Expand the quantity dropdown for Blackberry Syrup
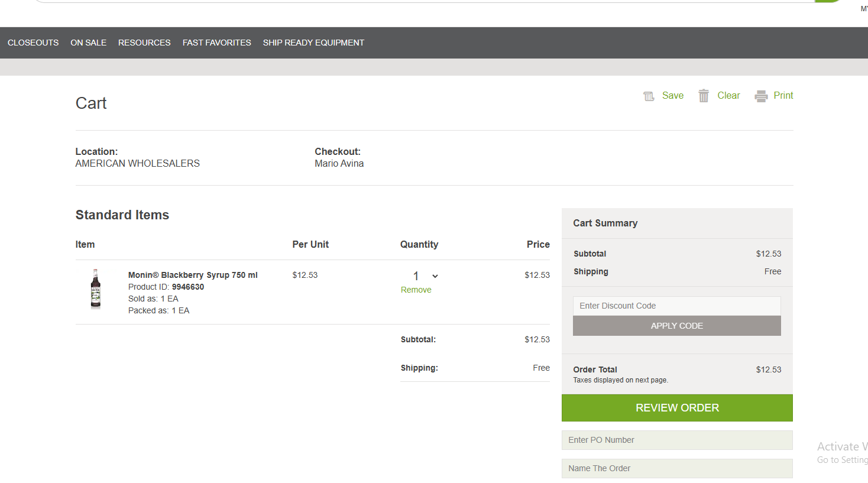Image resolution: width=868 pixels, height=483 pixels. coord(426,276)
